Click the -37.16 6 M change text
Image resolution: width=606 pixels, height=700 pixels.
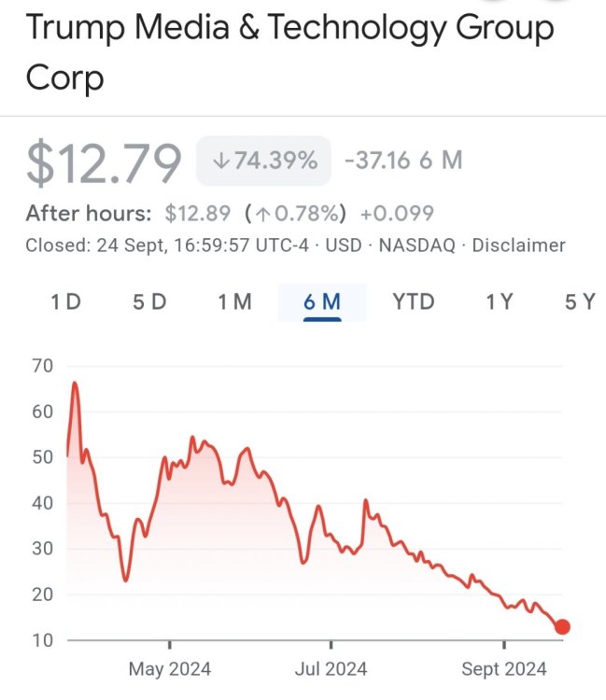[403, 161]
